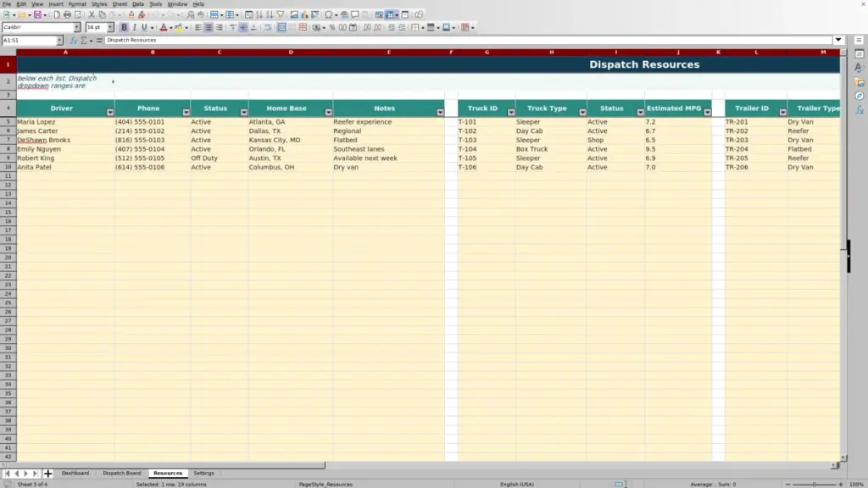Screen dimensions: 868x488
Task: Click the formula input line showing Dispatch Resources
Action: [468, 40]
